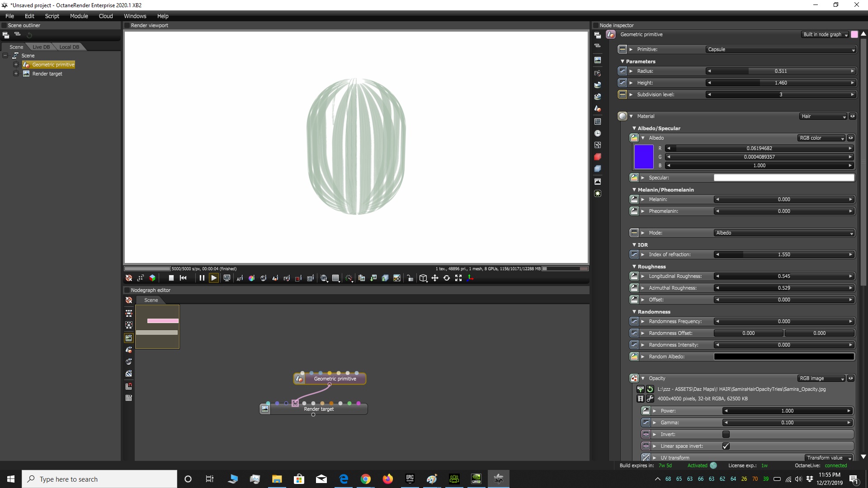Select the auto focus picker tool

240,278
